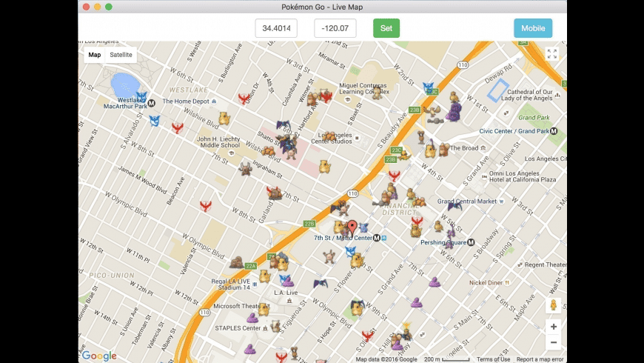Click the green Set button

[x=386, y=28]
